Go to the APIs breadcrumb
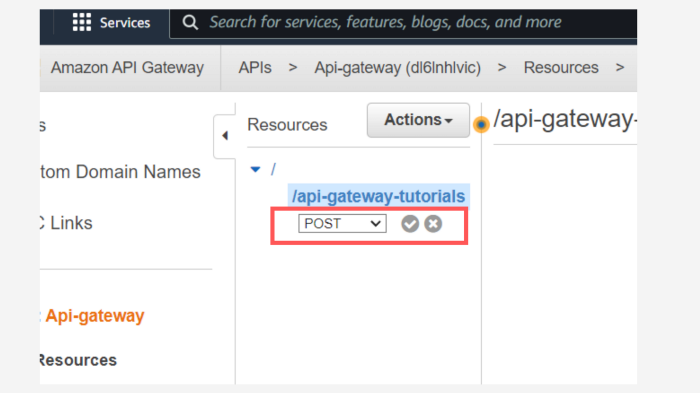 coord(255,67)
